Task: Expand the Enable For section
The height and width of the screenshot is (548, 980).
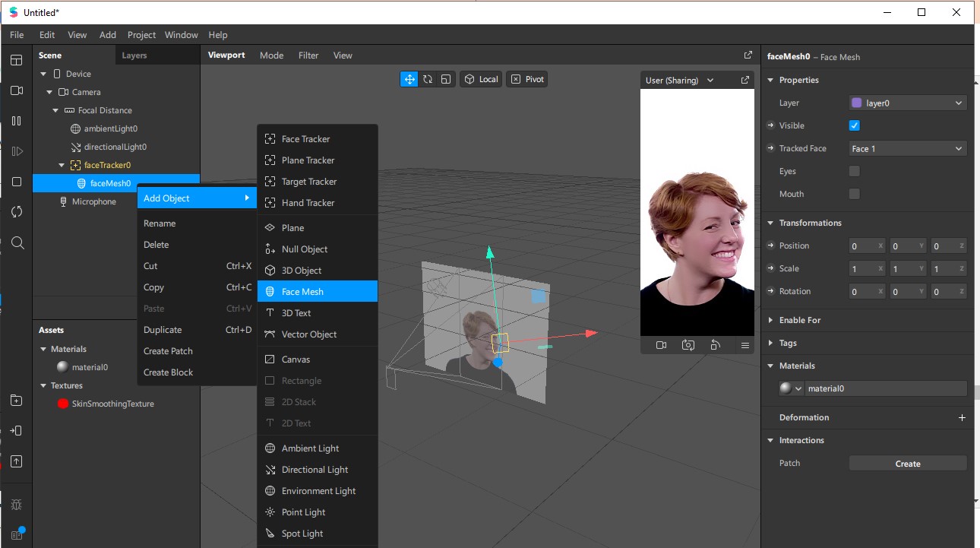Action: (770, 320)
